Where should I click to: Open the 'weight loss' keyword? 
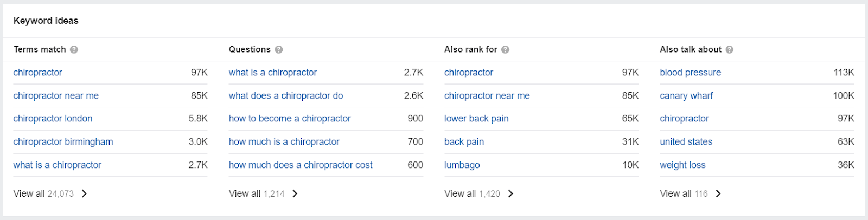click(x=682, y=165)
